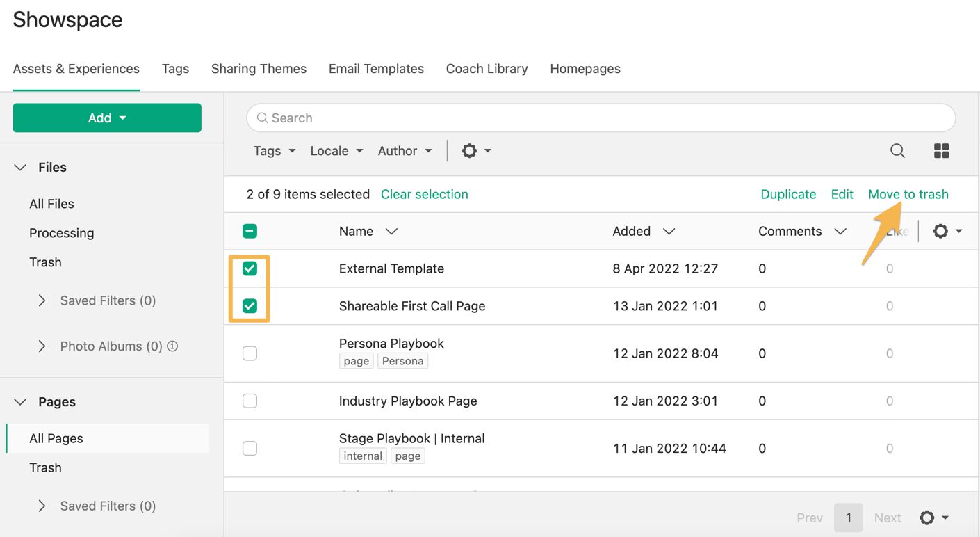Click the internal tag on Stage Playbook
Screen dimensions: 980x537
point(363,456)
